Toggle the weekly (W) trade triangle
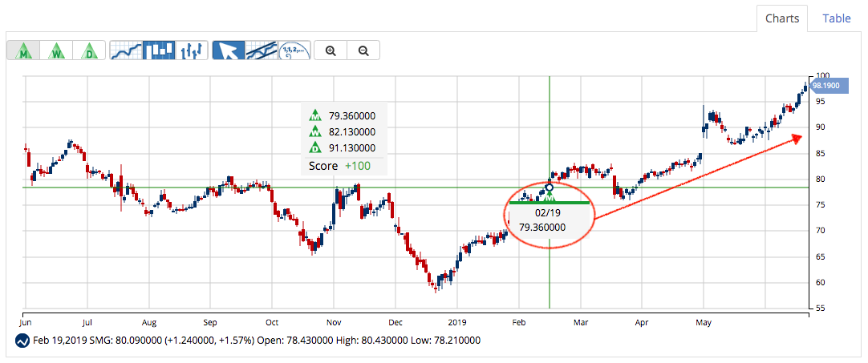 point(56,50)
